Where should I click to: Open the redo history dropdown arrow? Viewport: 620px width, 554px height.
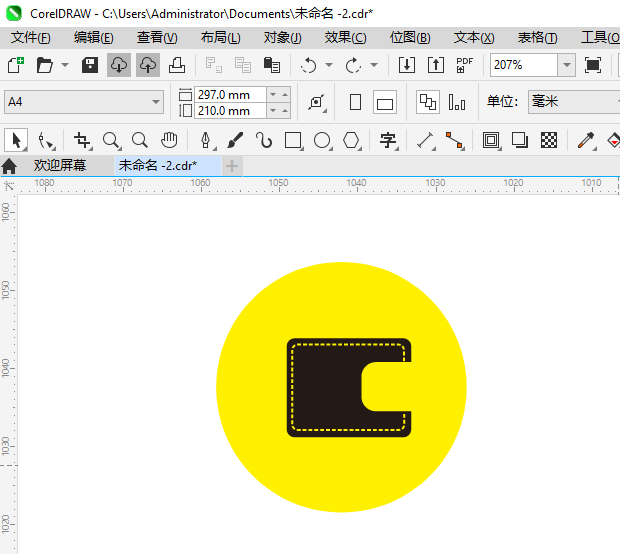(374, 65)
